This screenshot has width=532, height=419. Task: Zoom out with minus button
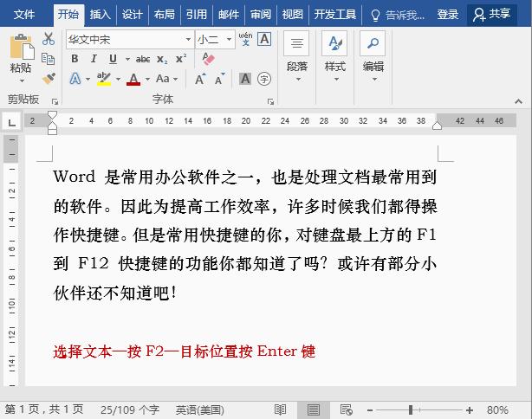370,410
